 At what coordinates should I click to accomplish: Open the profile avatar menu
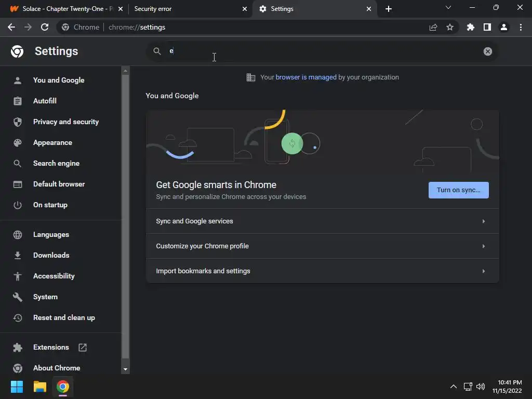[504, 27]
